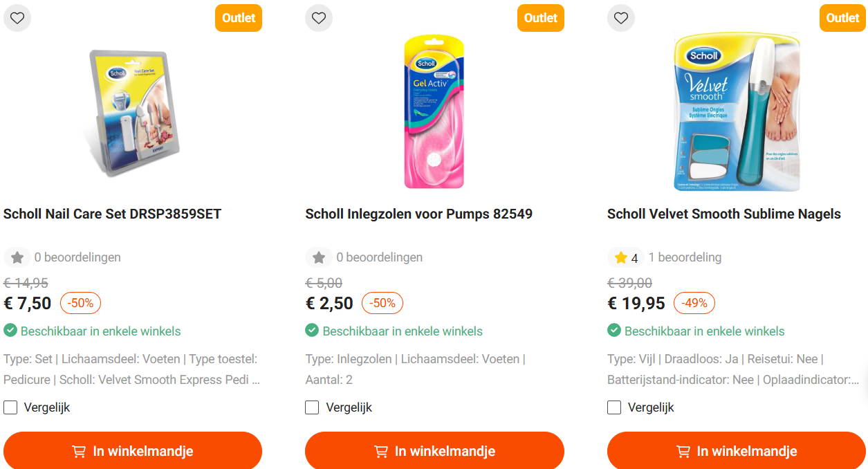Click the Outlet badge on the middle product

540,18
